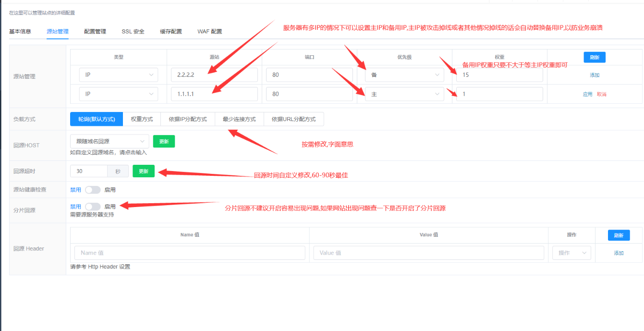644x331 pixels.
Task: Click the 请参考 Http Header 设置 text
Action: (100, 267)
